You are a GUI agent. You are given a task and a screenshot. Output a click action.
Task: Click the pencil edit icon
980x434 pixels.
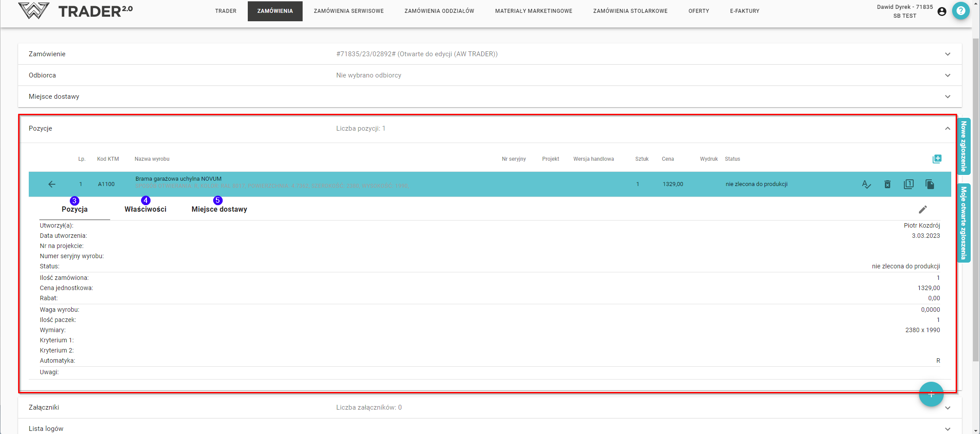click(922, 209)
